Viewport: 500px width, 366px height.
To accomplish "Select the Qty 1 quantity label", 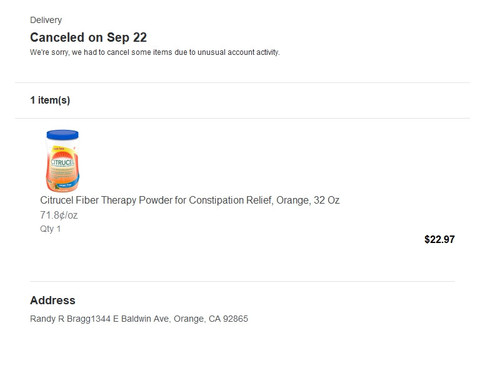I will pyautogui.click(x=50, y=229).
